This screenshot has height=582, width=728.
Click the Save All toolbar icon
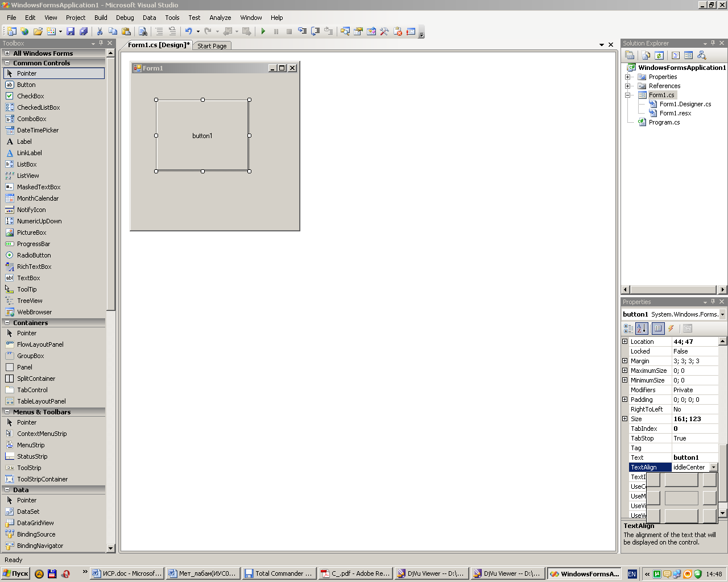click(x=84, y=31)
